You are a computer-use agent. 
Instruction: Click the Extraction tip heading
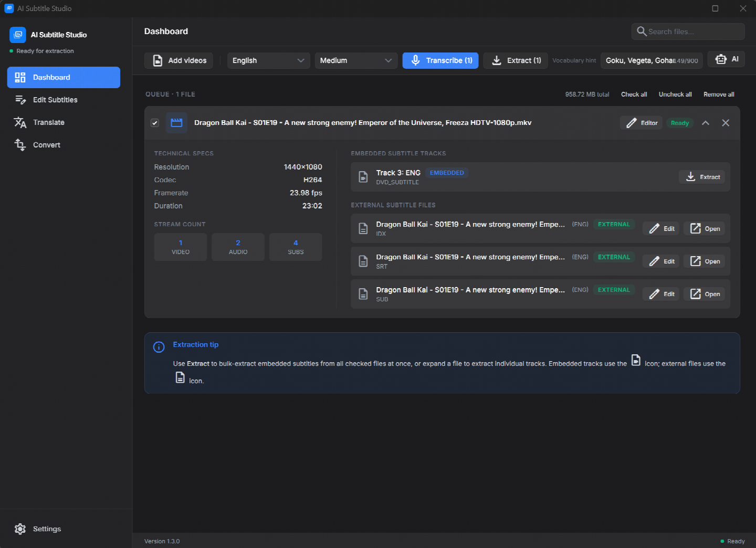(196, 344)
